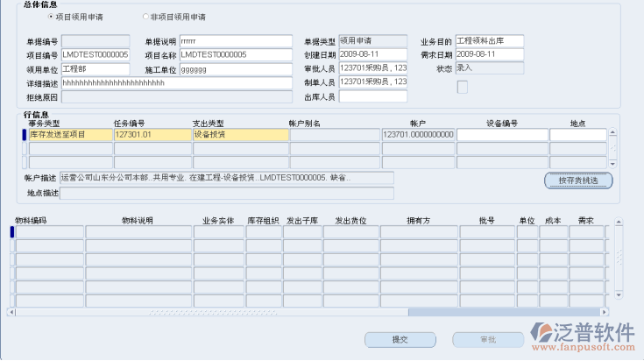Click the 制单人员 field

(373, 82)
